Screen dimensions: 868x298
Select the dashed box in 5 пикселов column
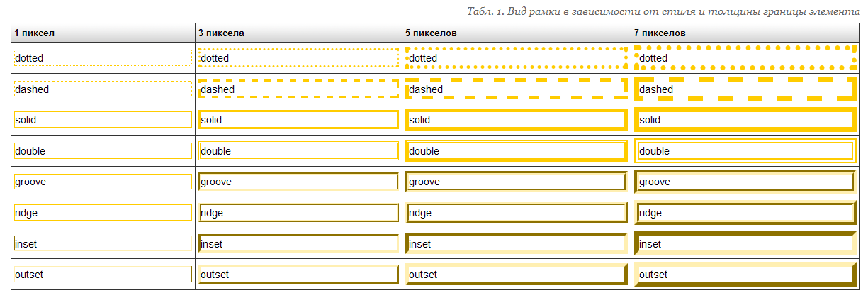(x=517, y=89)
